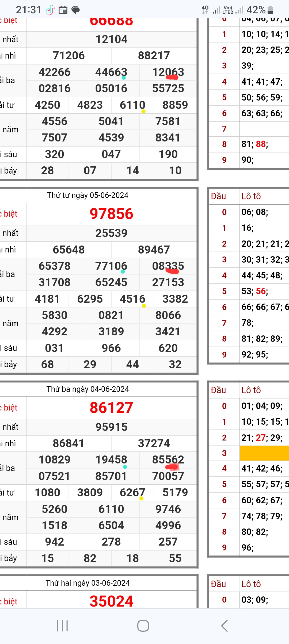Tap the first prize number 25539

point(112,233)
